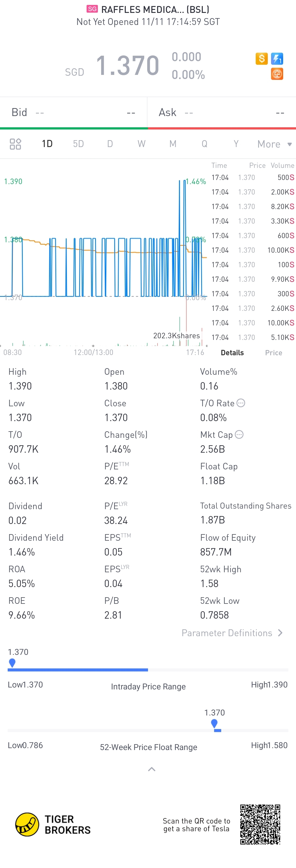This screenshot has width=296, height=868.
Task: Tap Total Outstanding Shares value 1.87B
Action: pyautogui.click(x=212, y=520)
